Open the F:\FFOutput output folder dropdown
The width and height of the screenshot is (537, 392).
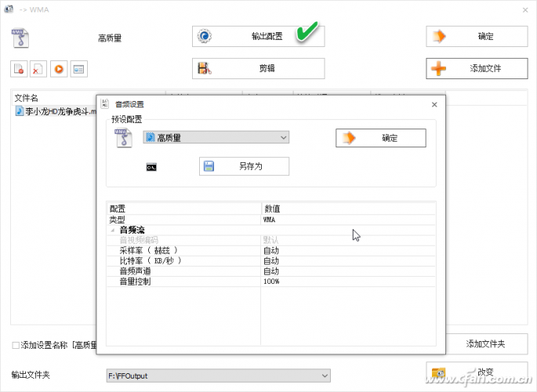218,376
